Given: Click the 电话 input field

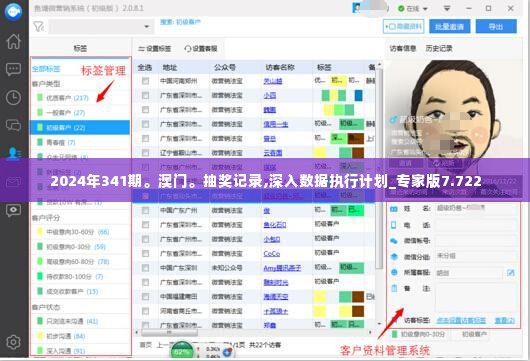Looking at the screenshot, I should [x=476, y=225].
